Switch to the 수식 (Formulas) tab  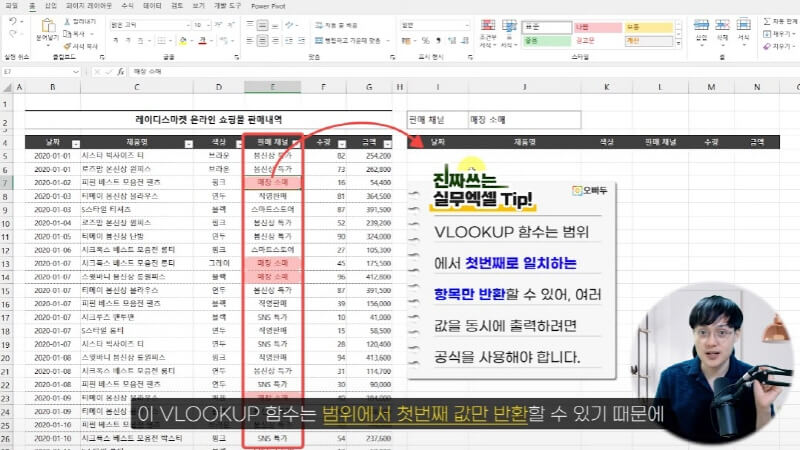click(127, 6)
